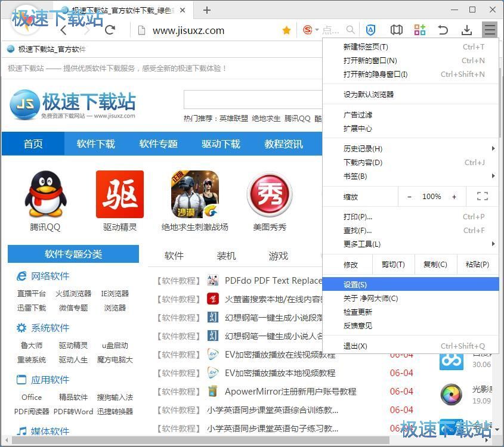504x447 pixels.
Task: Click the 腾讯QQ penguin icon
Action: tap(45, 194)
